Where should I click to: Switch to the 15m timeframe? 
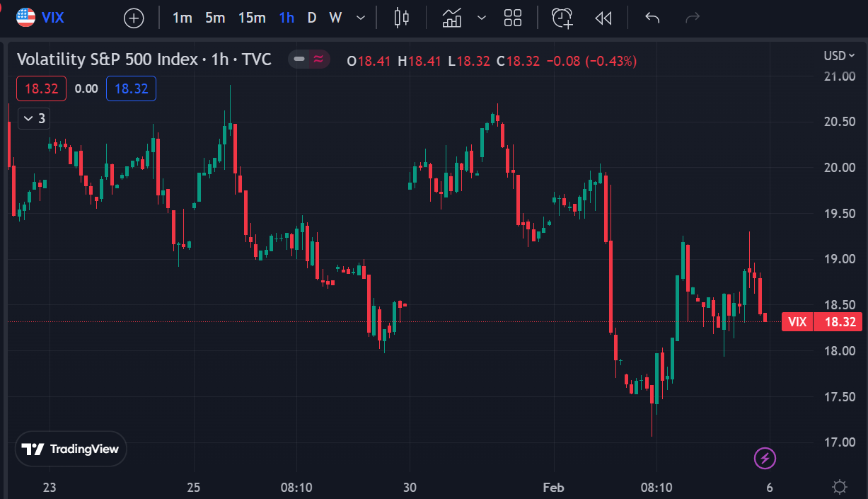point(252,18)
